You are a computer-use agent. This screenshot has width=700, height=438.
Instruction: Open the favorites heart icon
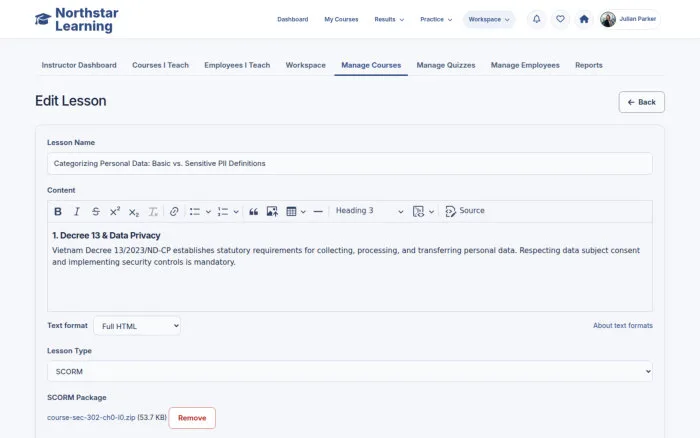[x=560, y=19]
